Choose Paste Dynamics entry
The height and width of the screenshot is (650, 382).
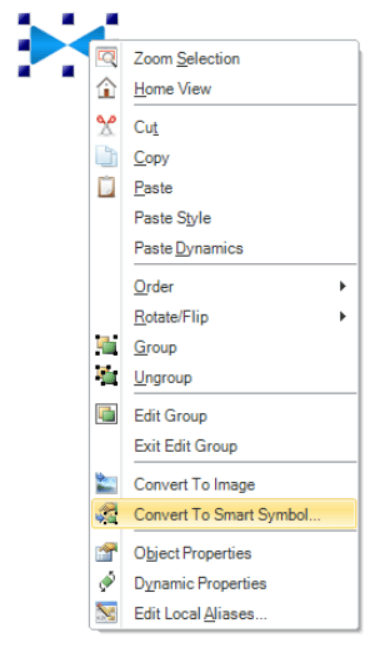point(224,248)
